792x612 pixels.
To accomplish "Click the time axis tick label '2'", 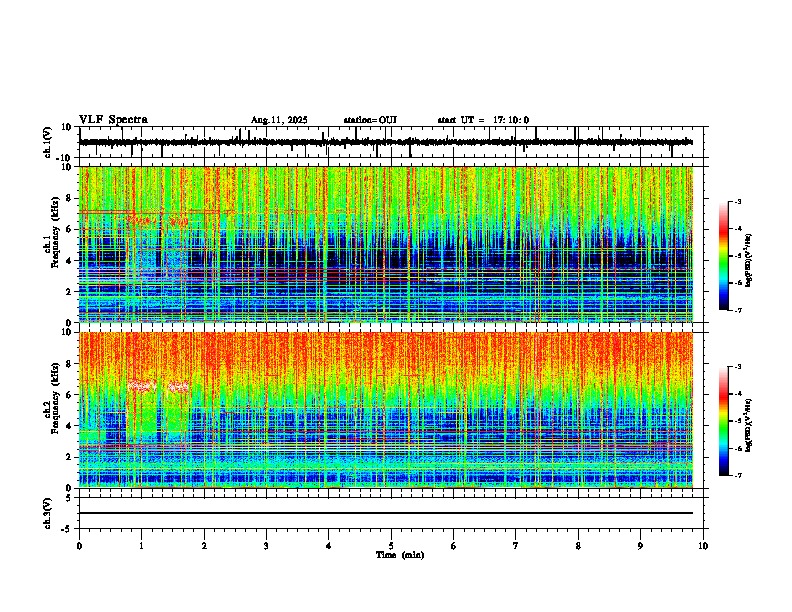I will click(204, 546).
